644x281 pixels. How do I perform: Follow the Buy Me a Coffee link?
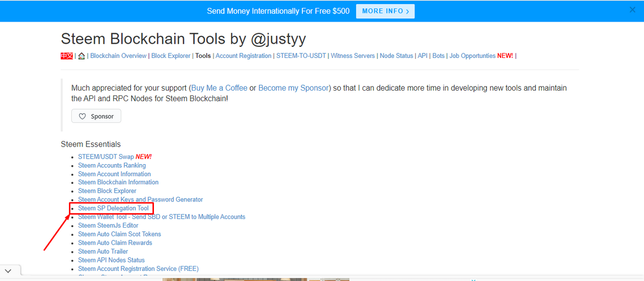219,88
